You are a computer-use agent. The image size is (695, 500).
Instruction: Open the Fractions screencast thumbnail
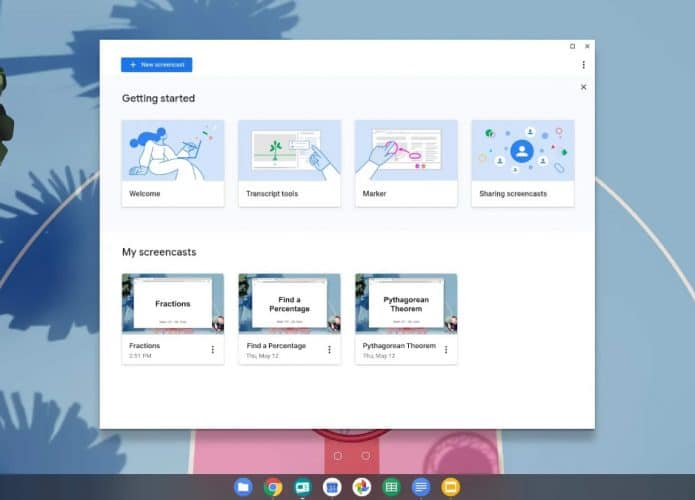pos(173,304)
